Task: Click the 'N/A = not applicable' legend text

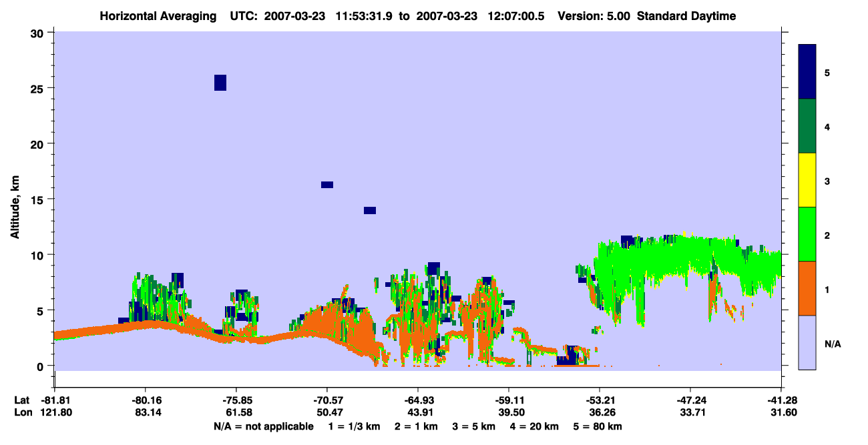Action: point(264,426)
